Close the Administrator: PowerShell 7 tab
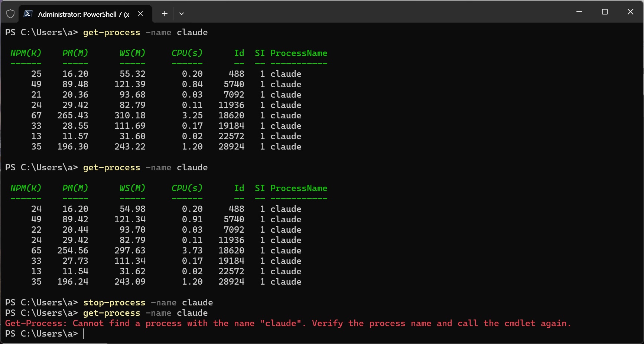644x344 pixels. pyautogui.click(x=140, y=14)
